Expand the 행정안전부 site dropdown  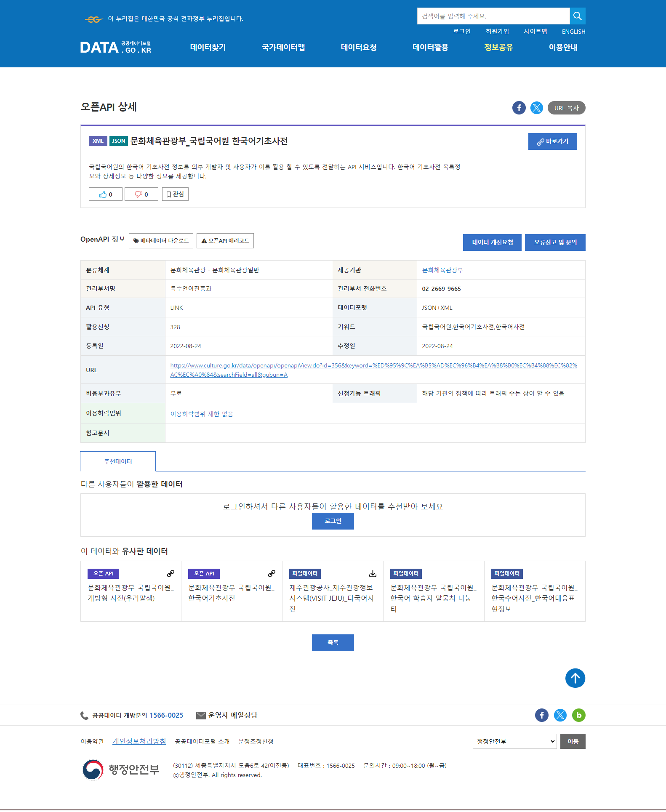514,741
